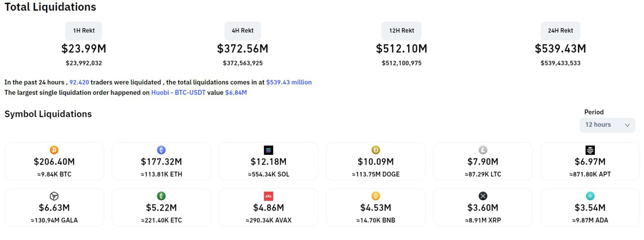Screen dimensions: 644x240
Task: Click the Litecoin coin icon
Action: (483, 150)
